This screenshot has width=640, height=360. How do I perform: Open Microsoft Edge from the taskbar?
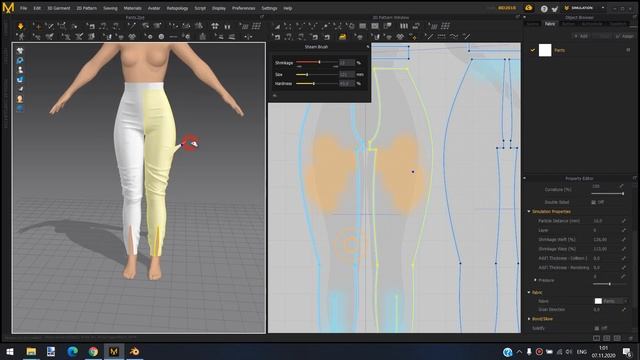[72, 351]
